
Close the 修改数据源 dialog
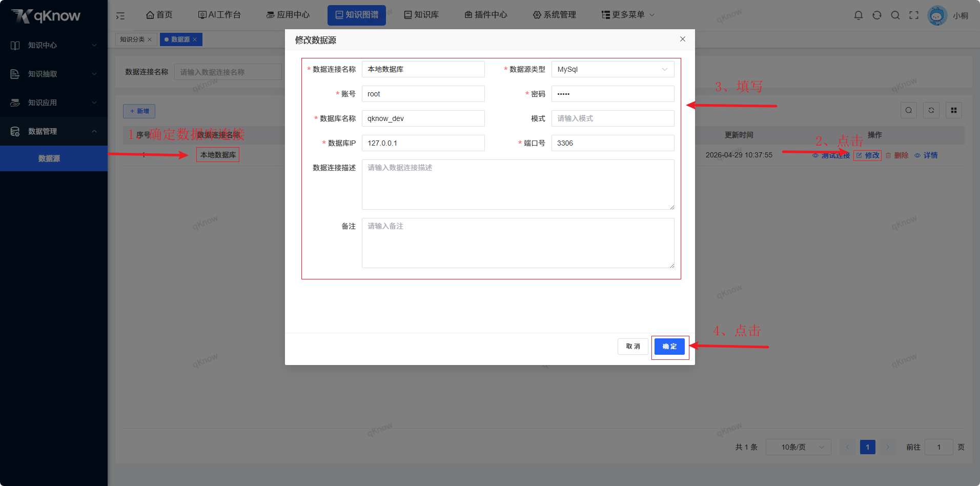[x=683, y=39]
